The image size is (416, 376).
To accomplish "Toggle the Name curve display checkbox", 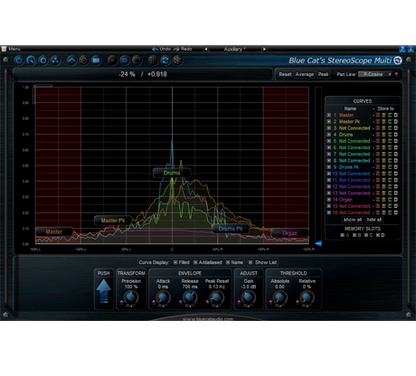I will pyautogui.click(x=228, y=263).
